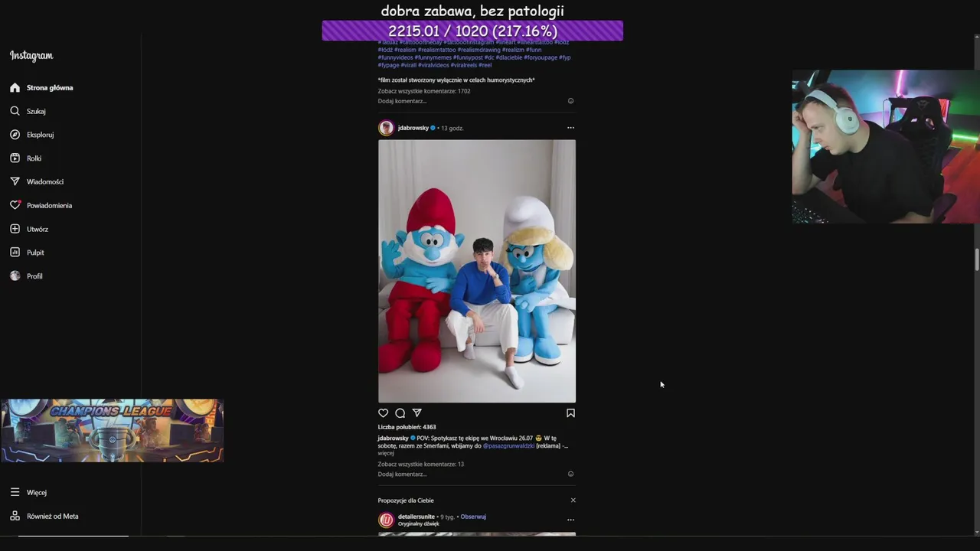
Task: Click emoji icon of upper post comment field
Action: pyautogui.click(x=570, y=101)
